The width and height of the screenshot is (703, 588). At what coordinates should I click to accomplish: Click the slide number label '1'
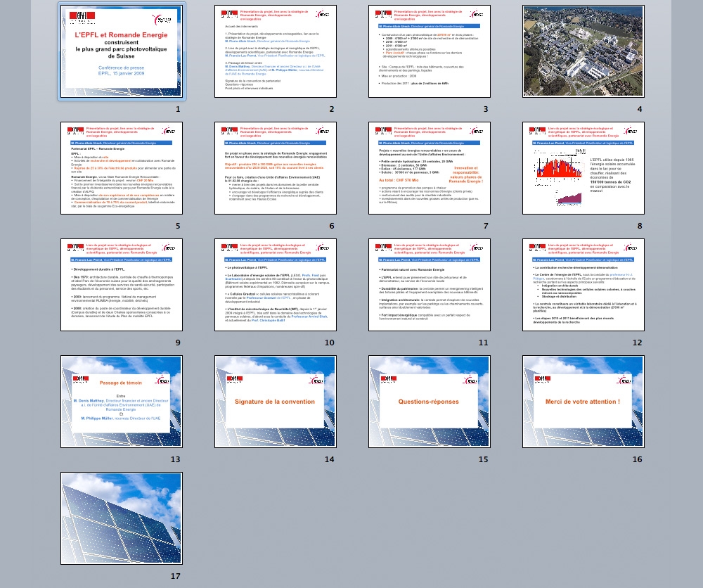tap(178, 109)
